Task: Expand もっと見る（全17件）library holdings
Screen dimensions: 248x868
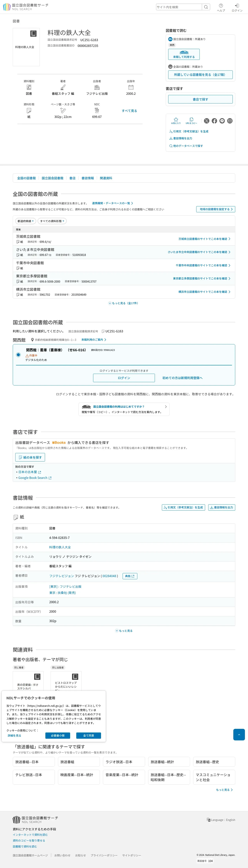Action: click(123, 303)
